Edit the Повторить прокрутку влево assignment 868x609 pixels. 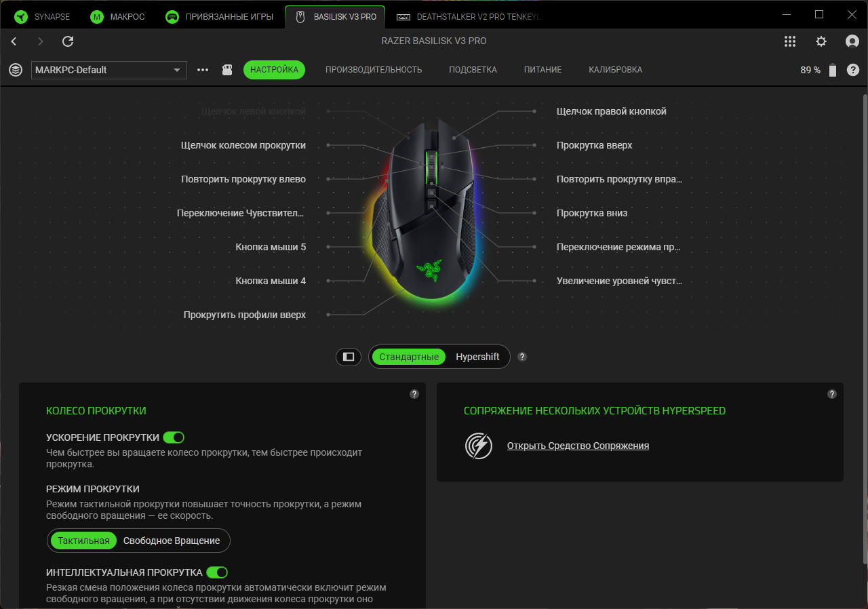[x=243, y=179]
